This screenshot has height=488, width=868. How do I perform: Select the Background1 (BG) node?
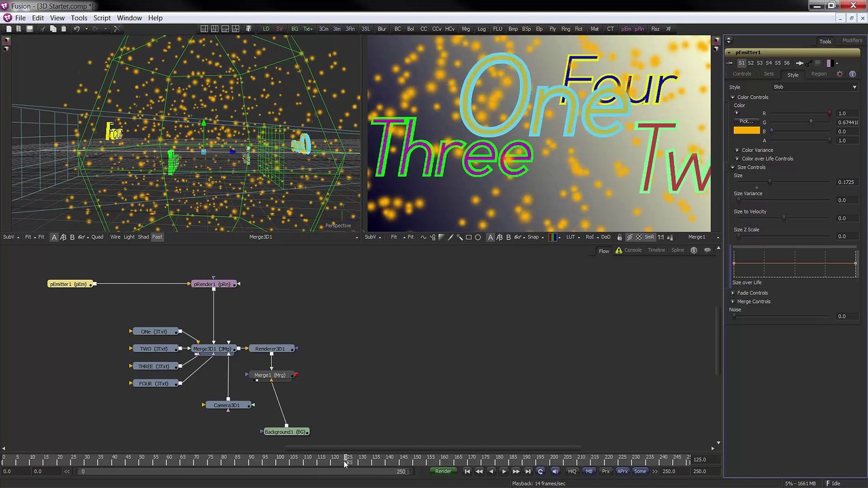point(285,432)
